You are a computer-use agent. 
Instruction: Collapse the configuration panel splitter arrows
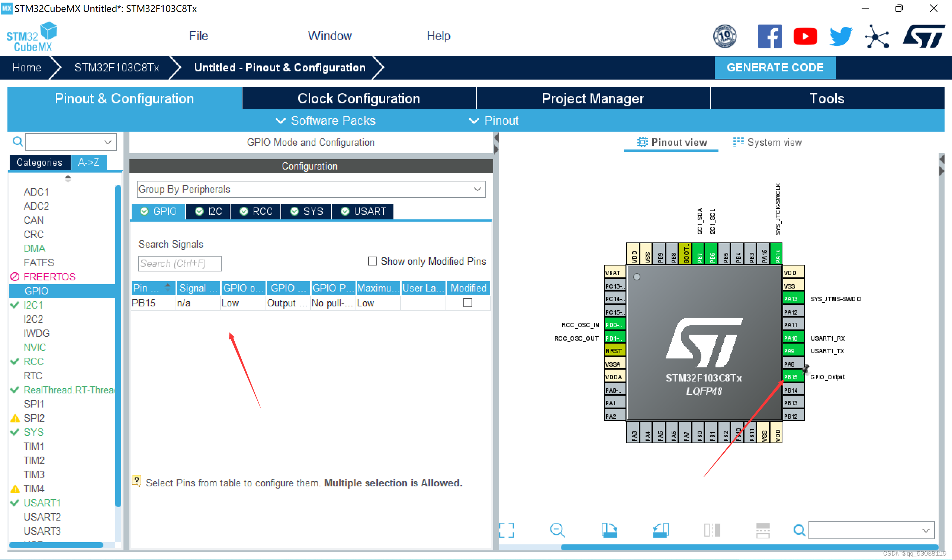pos(496,144)
